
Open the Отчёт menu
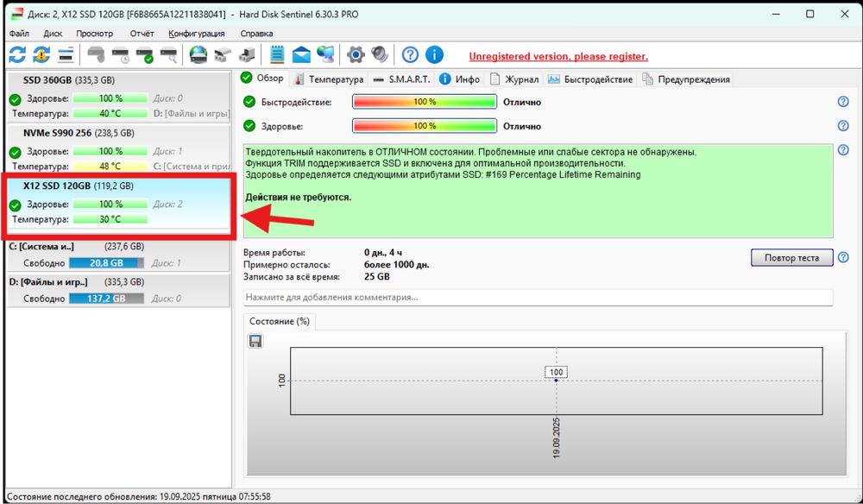click(142, 34)
